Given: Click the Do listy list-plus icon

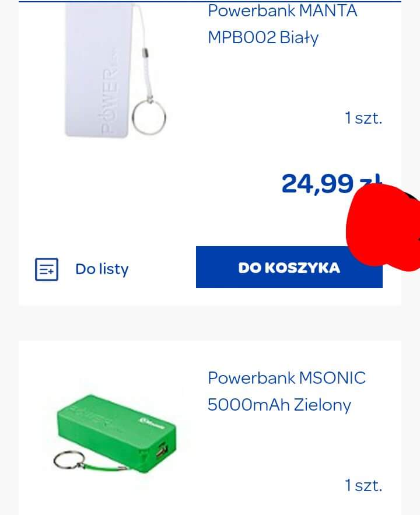Looking at the screenshot, I should click(x=47, y=269).
